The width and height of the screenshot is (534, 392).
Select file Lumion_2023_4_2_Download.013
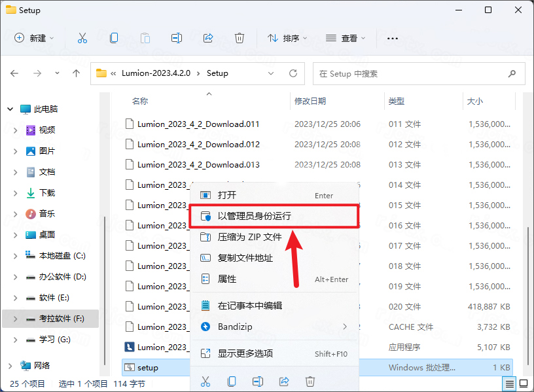[198, 165]
